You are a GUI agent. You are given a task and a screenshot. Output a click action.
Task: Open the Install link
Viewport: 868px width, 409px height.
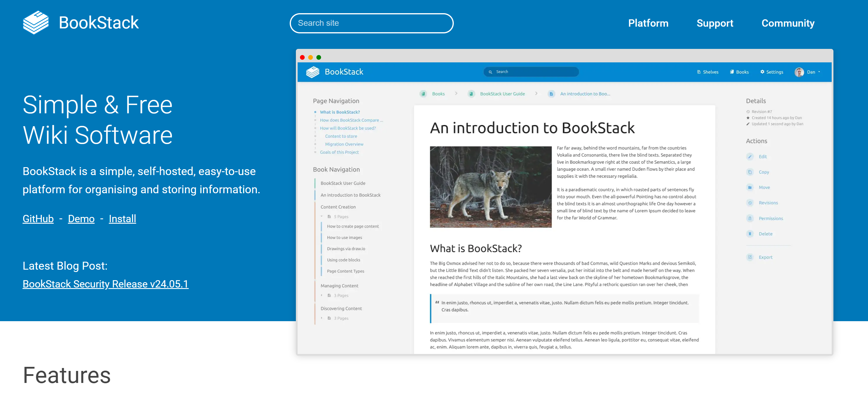(122, 218)
